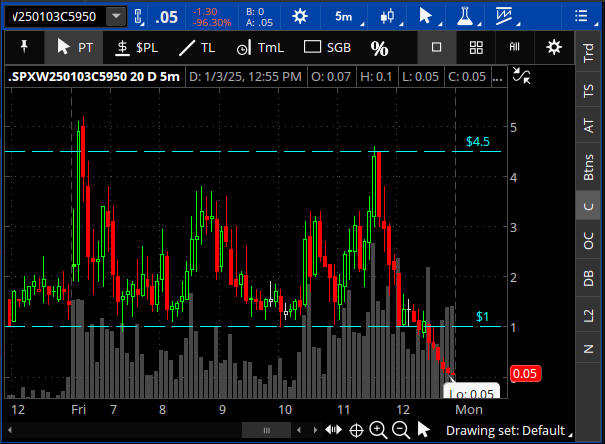This screenshot has width=605, height=444.
Task: Toggle the SGB rectangle drawing tool
Action: coord(327,48)
